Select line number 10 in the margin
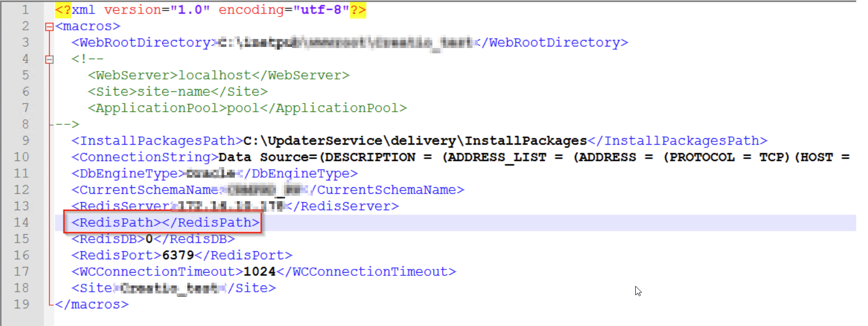This screenshot has width=868, height=326. [21, 157]
